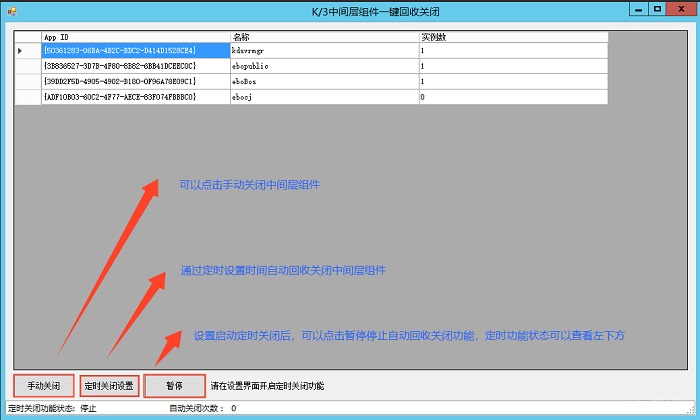Select the ebopublic name cell
Viewport: 700px width, 420px height.
pyautogui.click(x=323, y=66)
